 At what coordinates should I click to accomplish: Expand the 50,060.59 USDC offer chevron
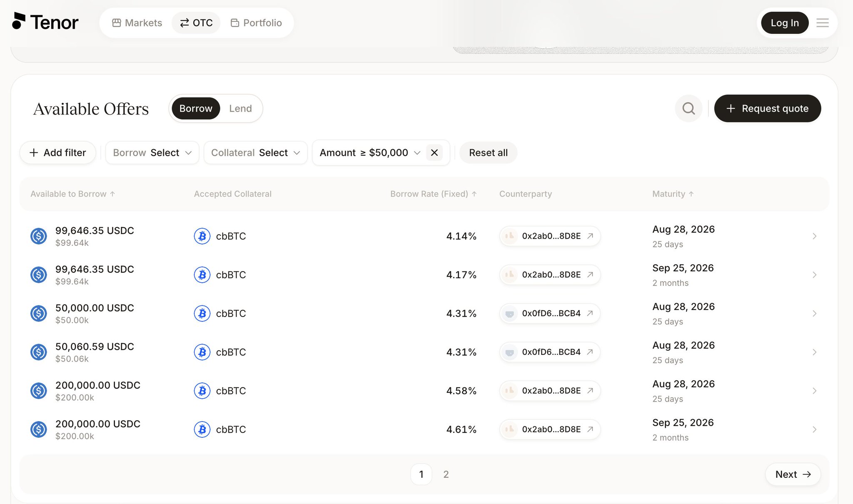[814, 352]
